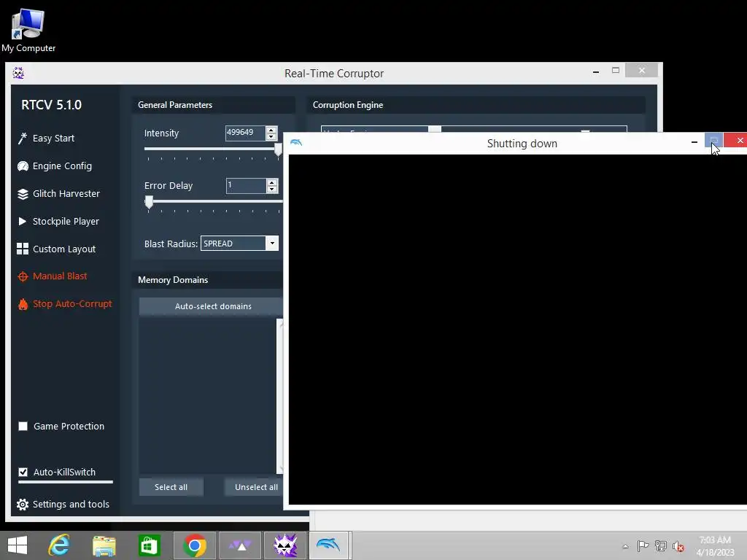
Task: Click the memory domains list scrollbar
Action: [x=279, y=395]
